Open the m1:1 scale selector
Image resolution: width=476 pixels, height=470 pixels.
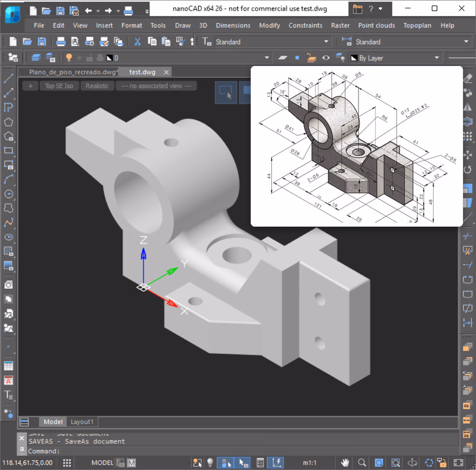coord(309,463)
